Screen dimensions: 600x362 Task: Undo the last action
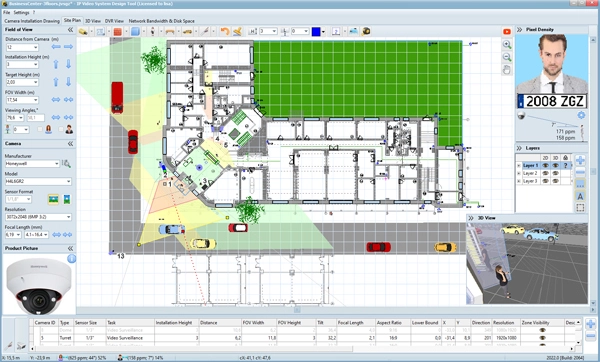225,31
